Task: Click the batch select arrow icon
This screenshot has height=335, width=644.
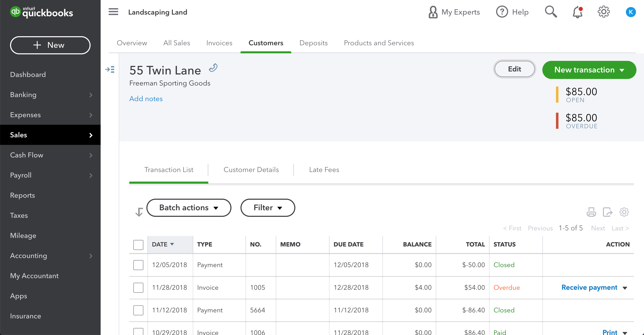Action: [139, 212]
